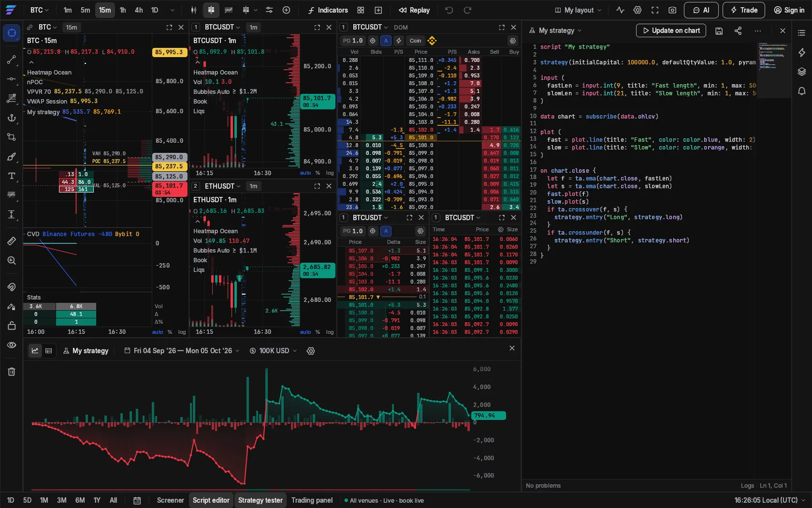Expand more timeframes chevron after 1D

click(x=172, y=10)
